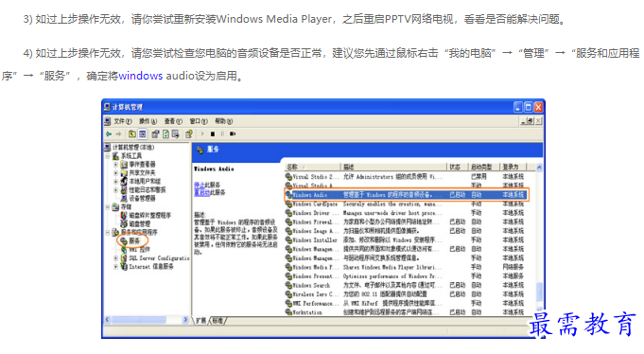Select the Windows Present... service row
The height and width of the screenshot is (354, 644).
click(407, 276)
